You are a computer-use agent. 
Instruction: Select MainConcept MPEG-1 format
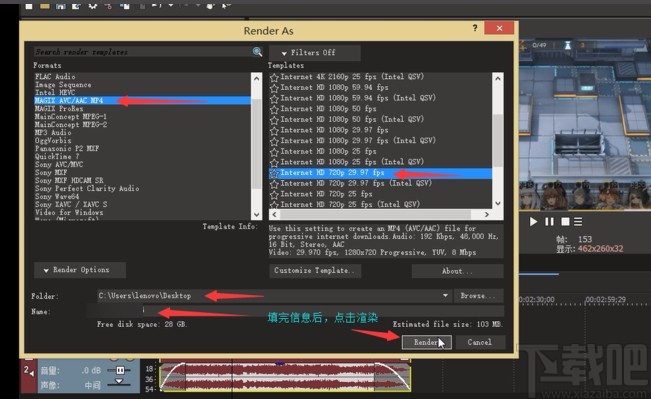pos(71,116)
